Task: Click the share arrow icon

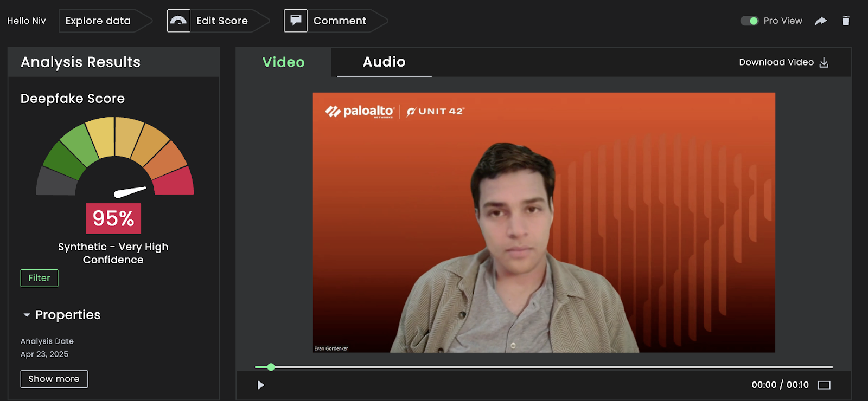Action: (821, 21)
